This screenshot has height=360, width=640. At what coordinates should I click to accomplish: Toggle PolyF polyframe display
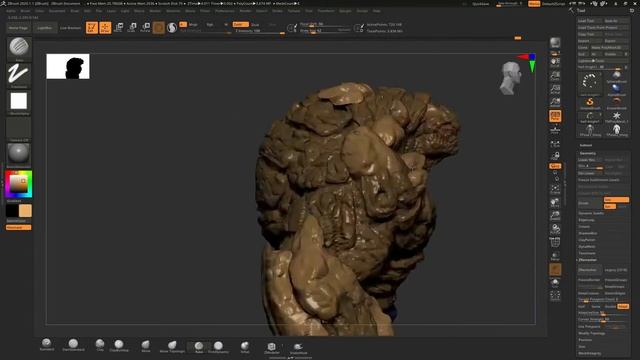click(555, 243)
